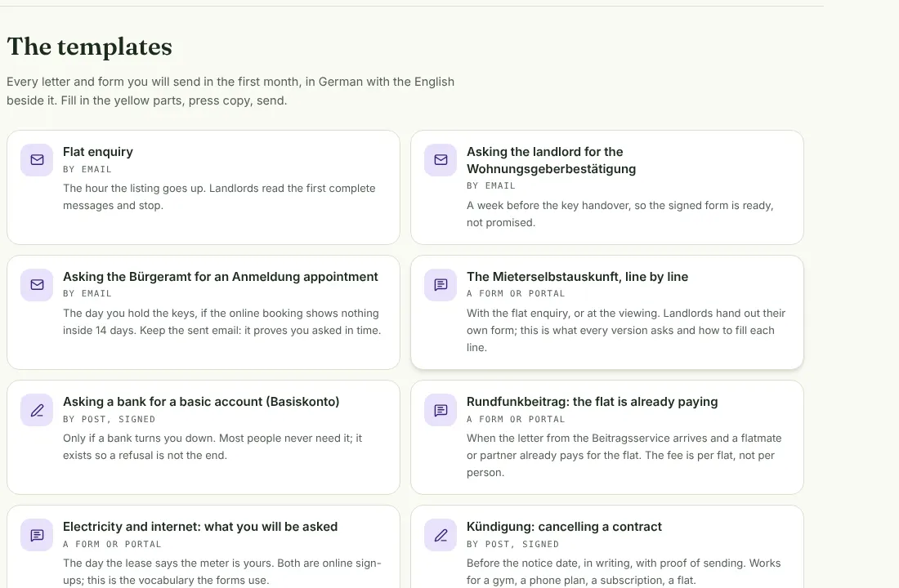Image resolution: width=899 pixels, height=588 pixels.
Task: Click 'A FORM OR PORTAL' label under Rundfunkbeitrag
Action: point(516,420)
